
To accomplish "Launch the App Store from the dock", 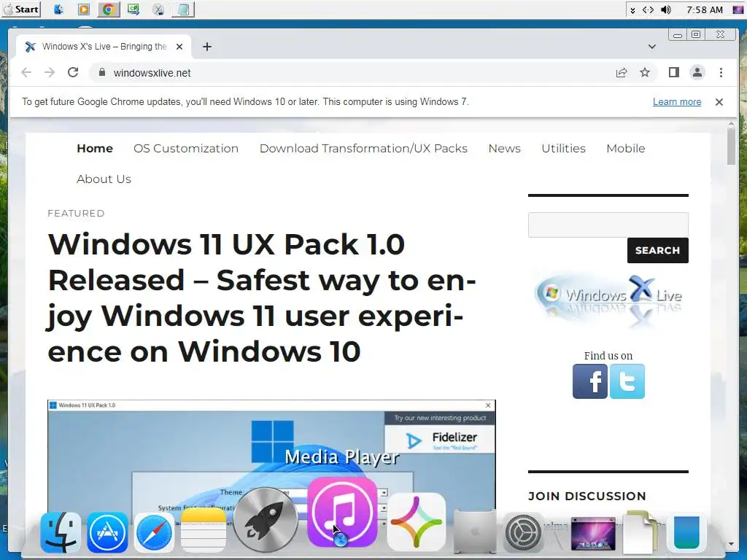I will tap(107, 532).
